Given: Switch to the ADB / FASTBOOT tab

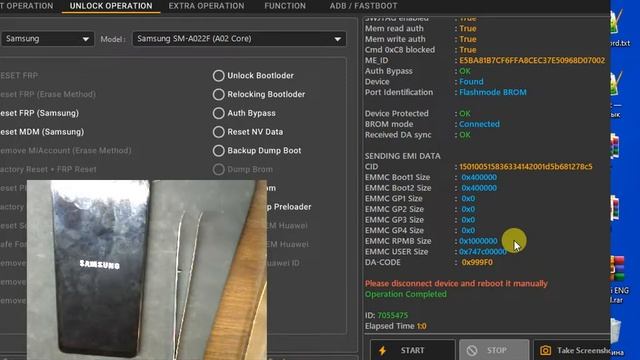Looking at the screenshot, I should tap(363, 6).
